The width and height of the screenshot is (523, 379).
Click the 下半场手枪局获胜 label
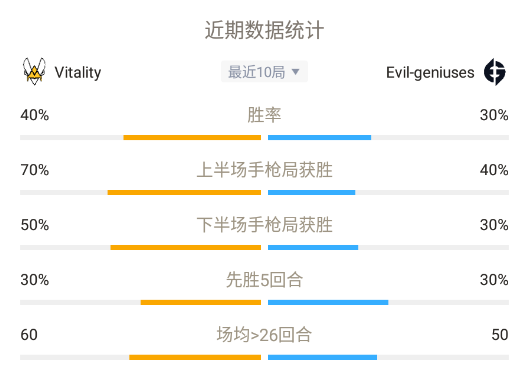coord(265,225)
